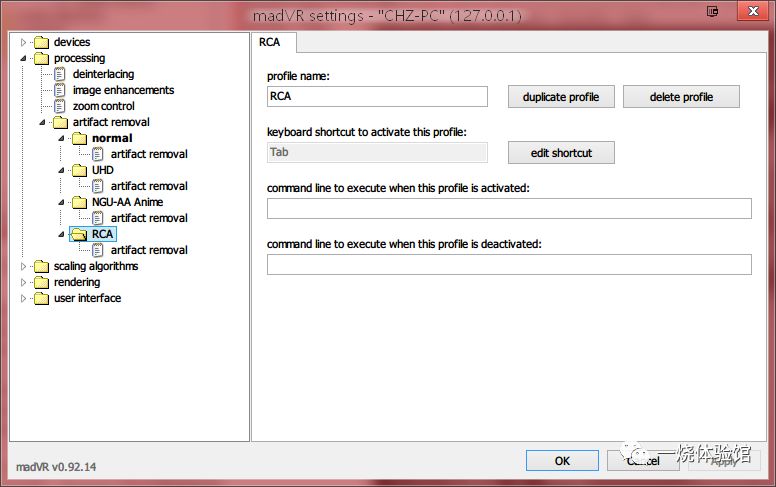This screenshot has width=776, height=487.
Task: Select 'deinterlacing' in the tree
Action: [103, 74]
